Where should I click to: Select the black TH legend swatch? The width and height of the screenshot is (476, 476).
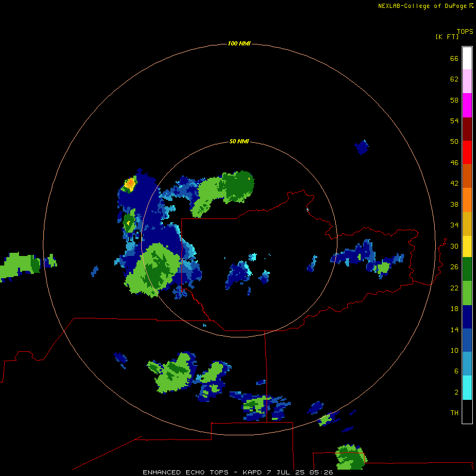pos(467,411)
